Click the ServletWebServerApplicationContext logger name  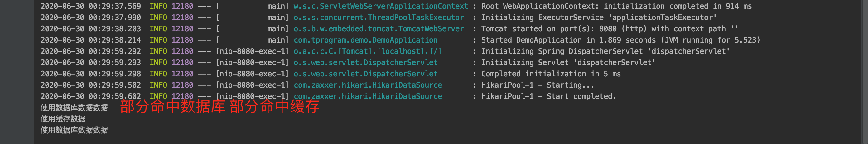coord(380,6)
